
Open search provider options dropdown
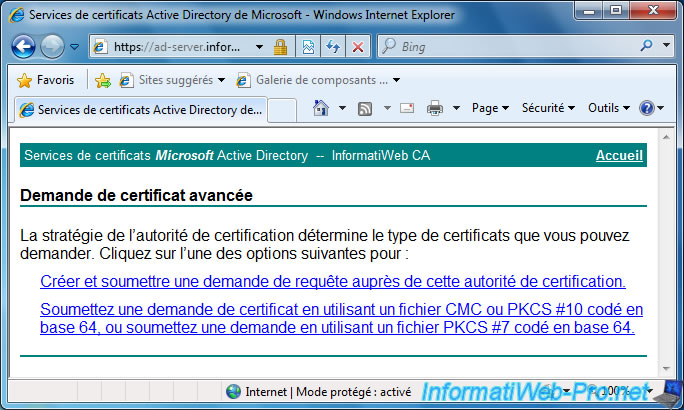(x=666, y=45)
